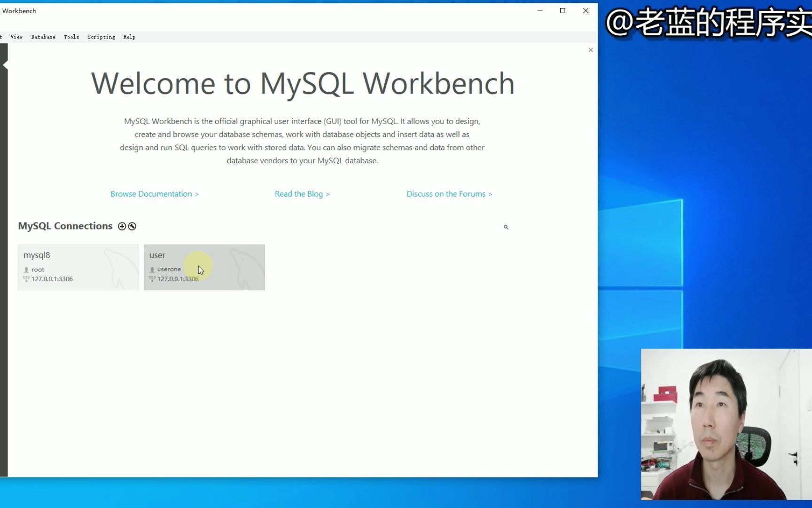Follow the Read the Blog link

coord(302,194)
